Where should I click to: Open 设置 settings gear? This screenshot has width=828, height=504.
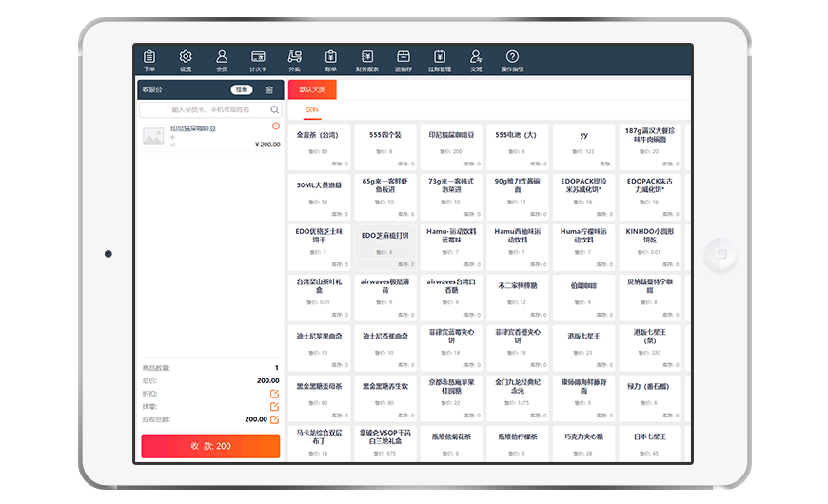[x=186, y=60]
